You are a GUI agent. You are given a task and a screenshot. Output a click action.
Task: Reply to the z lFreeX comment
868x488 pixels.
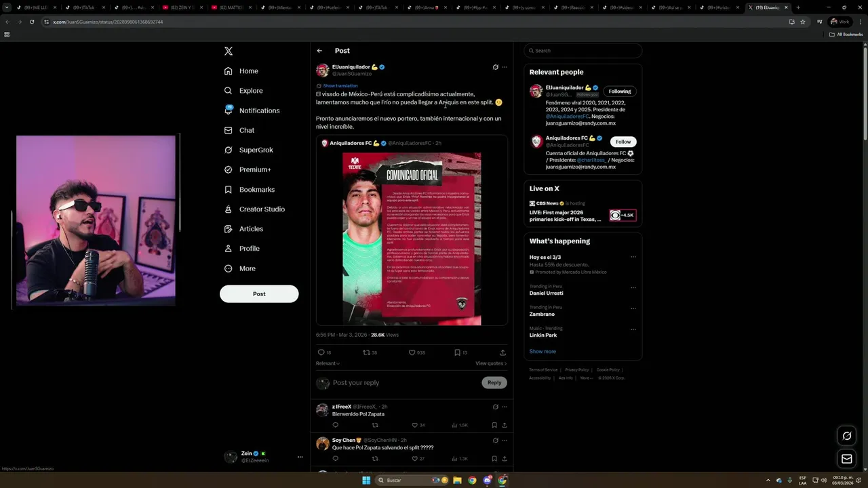click(335, 425)
